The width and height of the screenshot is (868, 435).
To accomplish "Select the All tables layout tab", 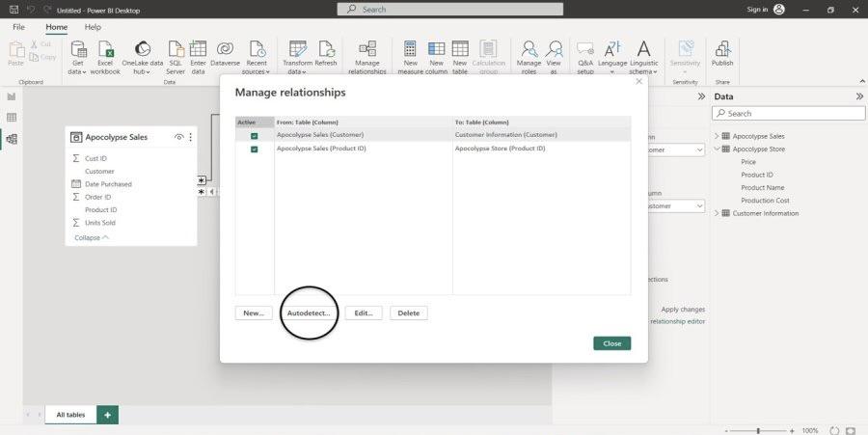I will 70,415.
